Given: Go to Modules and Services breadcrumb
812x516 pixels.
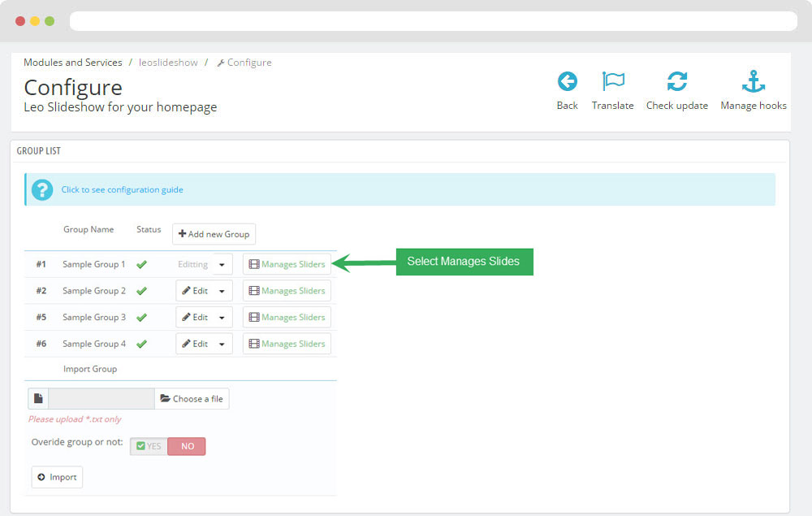Looking at the screenshot, I should point(73,63).
